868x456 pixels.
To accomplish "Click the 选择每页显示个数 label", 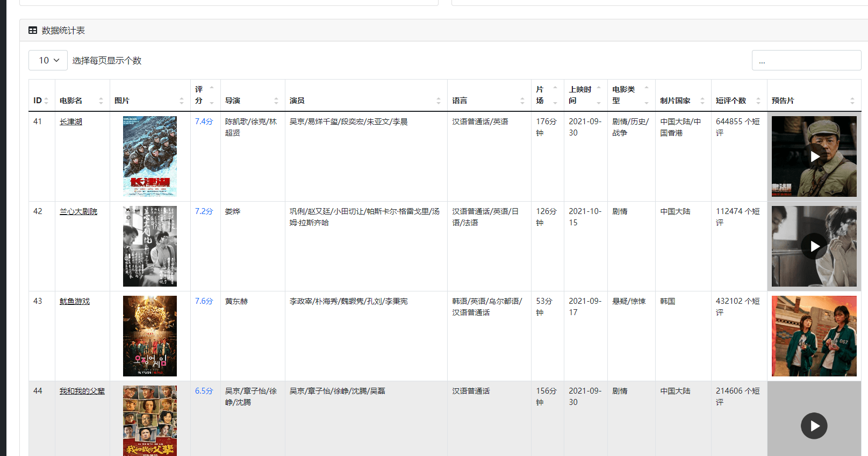I will [107, 61].
